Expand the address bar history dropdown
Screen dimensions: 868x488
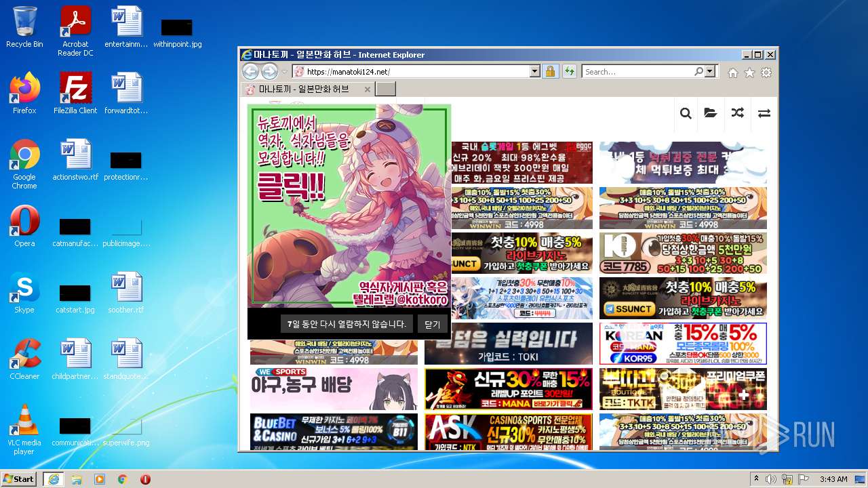click(x=534, y=71)
